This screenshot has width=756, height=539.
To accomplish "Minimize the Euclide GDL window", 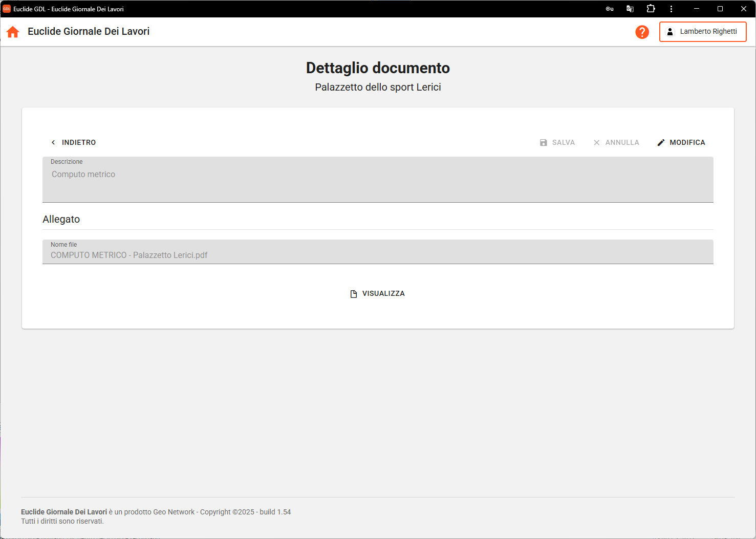I will pyautogui.click(x=697, y=9).
